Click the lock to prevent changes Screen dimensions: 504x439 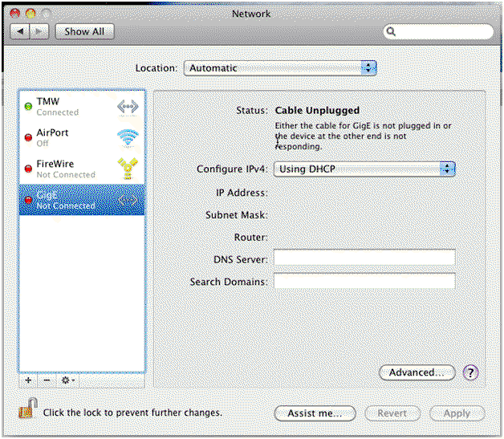coord(28,409)
